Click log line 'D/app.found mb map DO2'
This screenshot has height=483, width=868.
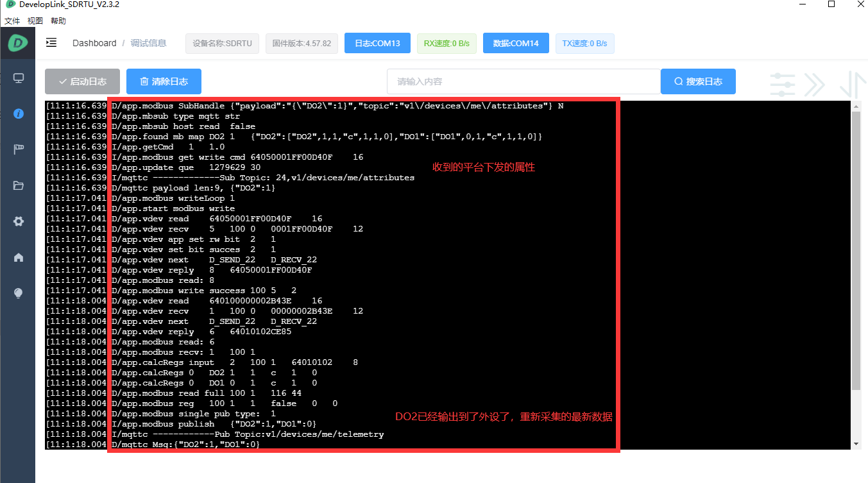coord(294,137)
